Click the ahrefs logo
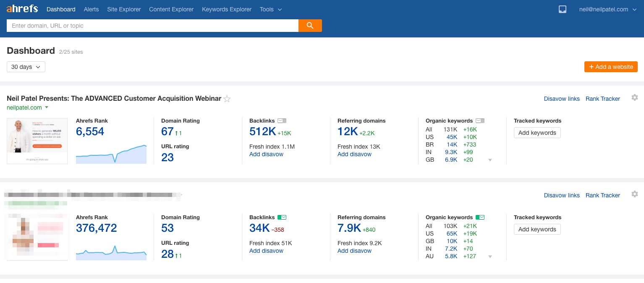 tap(22, 9)
